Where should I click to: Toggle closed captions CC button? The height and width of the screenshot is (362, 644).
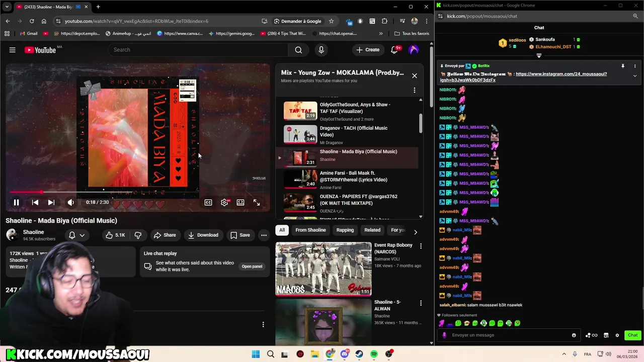[x=208, y=202]
